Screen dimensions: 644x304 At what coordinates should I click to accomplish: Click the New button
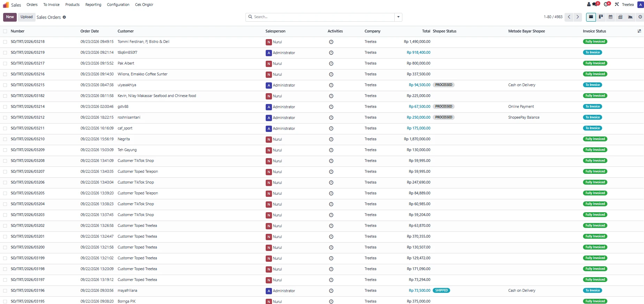click(10, 17)
